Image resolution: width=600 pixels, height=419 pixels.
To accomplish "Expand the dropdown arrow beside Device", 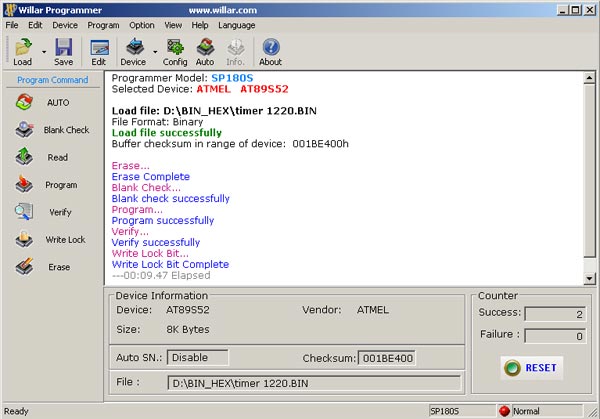I will pyautogui.click(x=155, y=51).
